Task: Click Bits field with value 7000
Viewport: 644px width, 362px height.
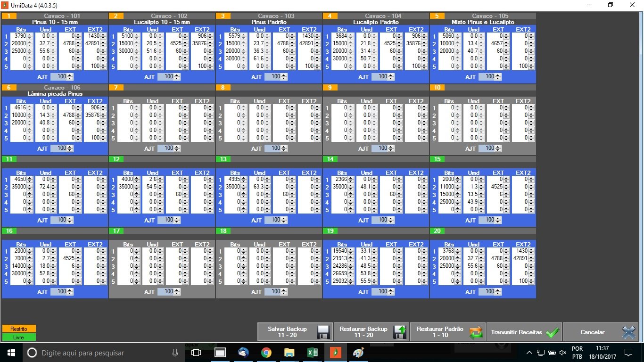Action: pos(22,258)
